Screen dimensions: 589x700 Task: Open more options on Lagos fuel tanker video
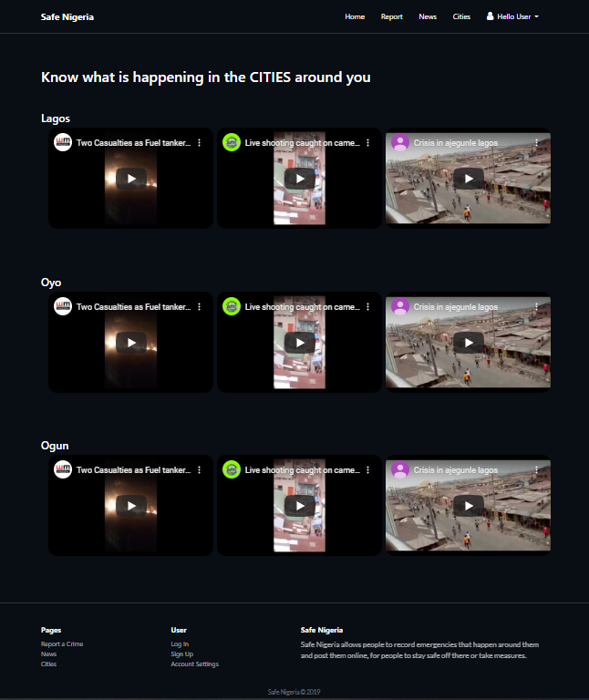coord(199,143)
